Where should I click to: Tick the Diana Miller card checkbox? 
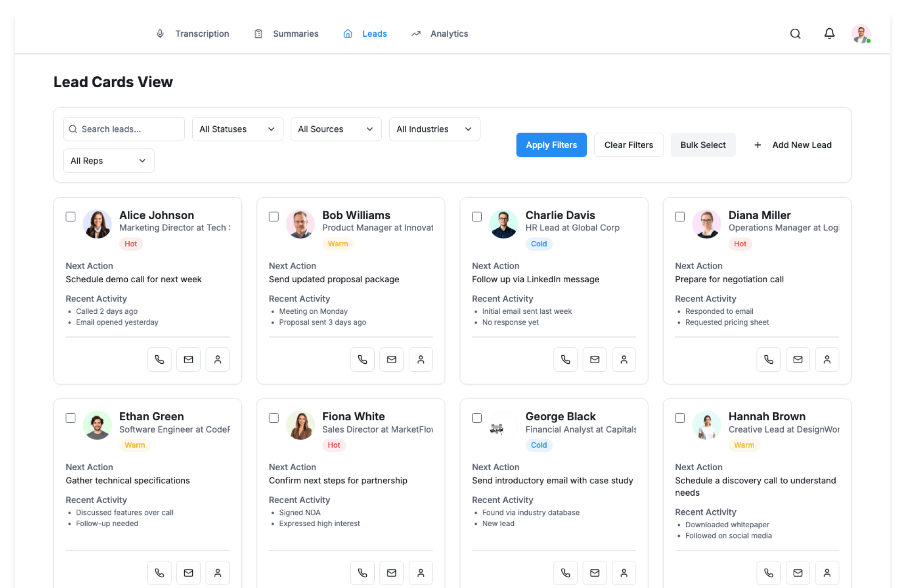680,217
